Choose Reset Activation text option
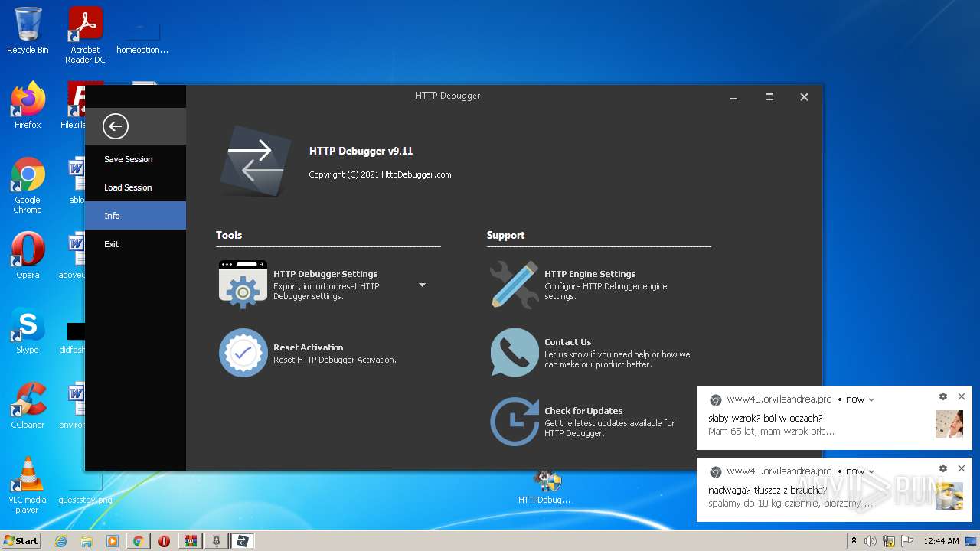The height and width of the screenshot is (551, 980). pyautogui.click(x=308, y=347)
